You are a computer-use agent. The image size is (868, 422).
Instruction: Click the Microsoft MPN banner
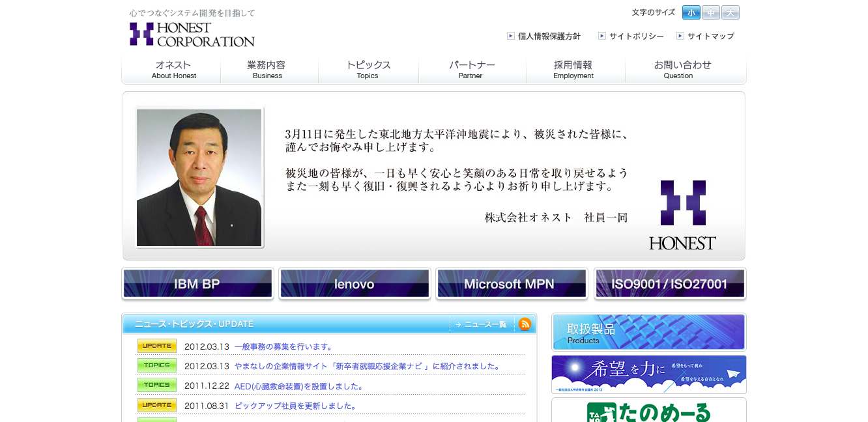click(x=512, y=283)
